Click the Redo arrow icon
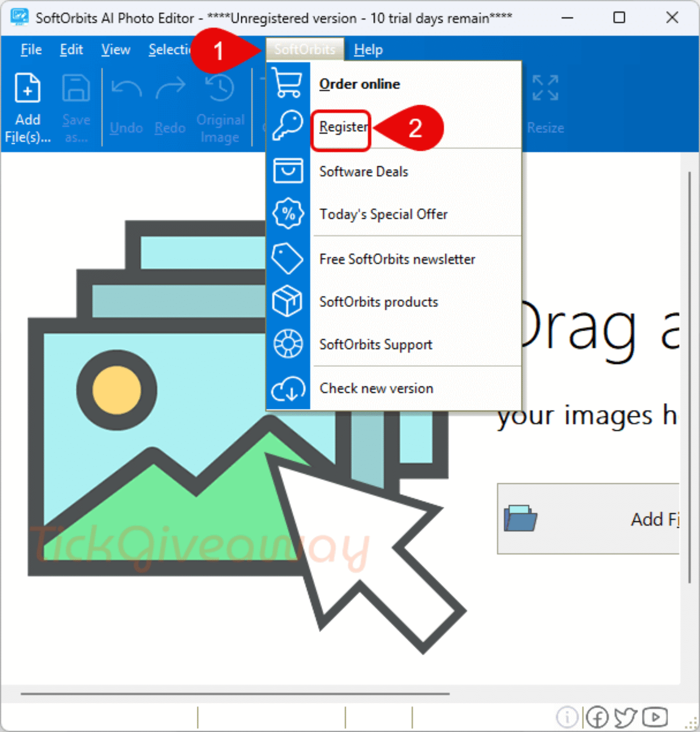The width and height of the screenshot is (700, 732). coord(170,88)
